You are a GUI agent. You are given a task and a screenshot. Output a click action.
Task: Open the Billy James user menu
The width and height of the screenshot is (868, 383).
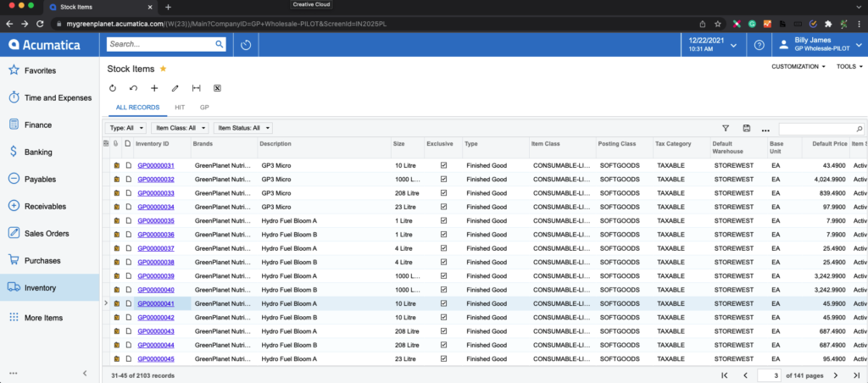(x=821, y=45)
